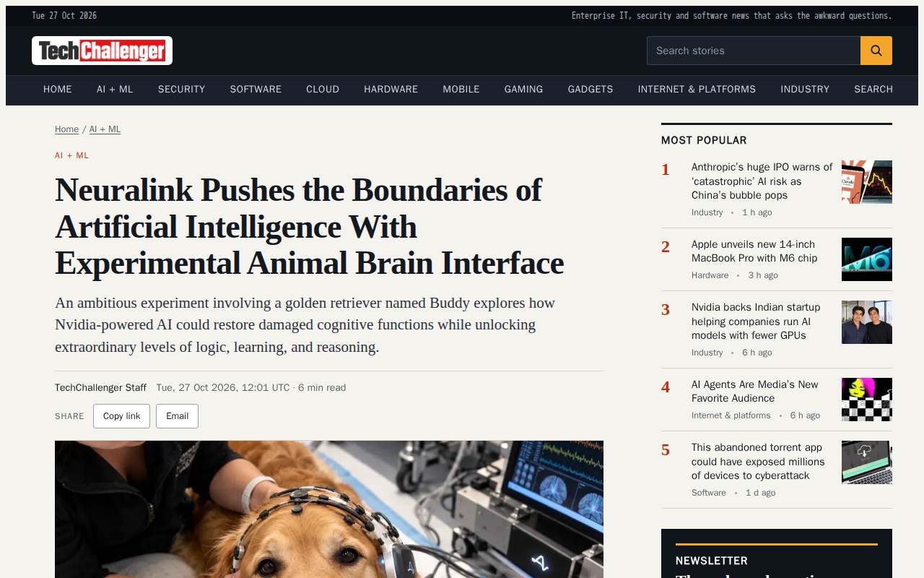This screenshot has height=578, width=924.
Task: Go to AI + ML nav section
Action: tap(115, 90)
